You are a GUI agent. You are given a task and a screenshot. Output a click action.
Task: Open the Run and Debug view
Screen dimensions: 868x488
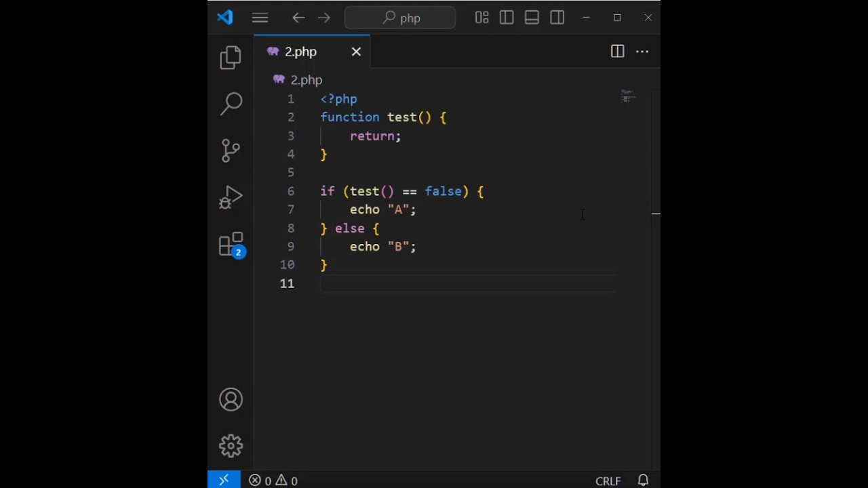pyautogui.click(x=231, y=197)
